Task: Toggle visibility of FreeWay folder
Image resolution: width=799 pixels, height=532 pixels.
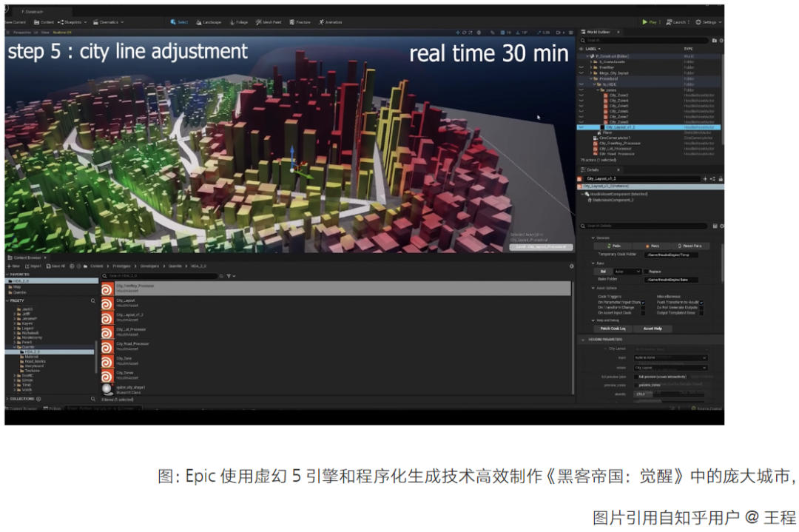Action: pyautogui.click(x=581, y=67)
